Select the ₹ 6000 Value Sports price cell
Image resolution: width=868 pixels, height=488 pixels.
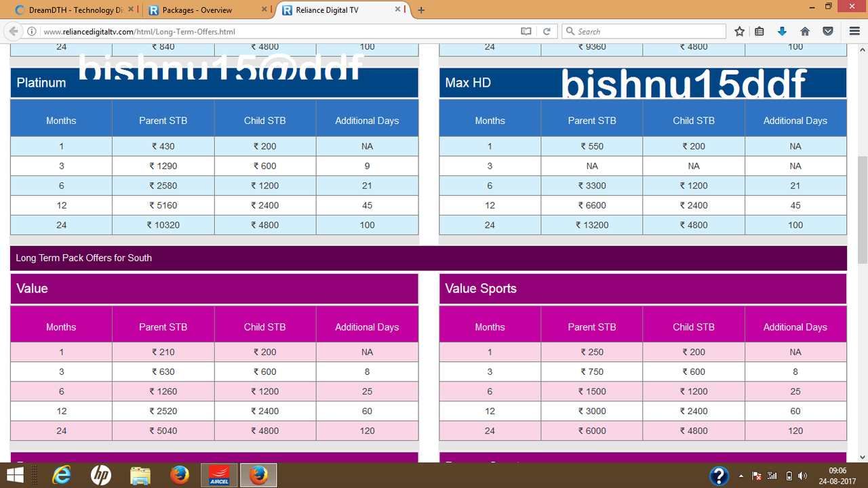(x=592, y=430)
